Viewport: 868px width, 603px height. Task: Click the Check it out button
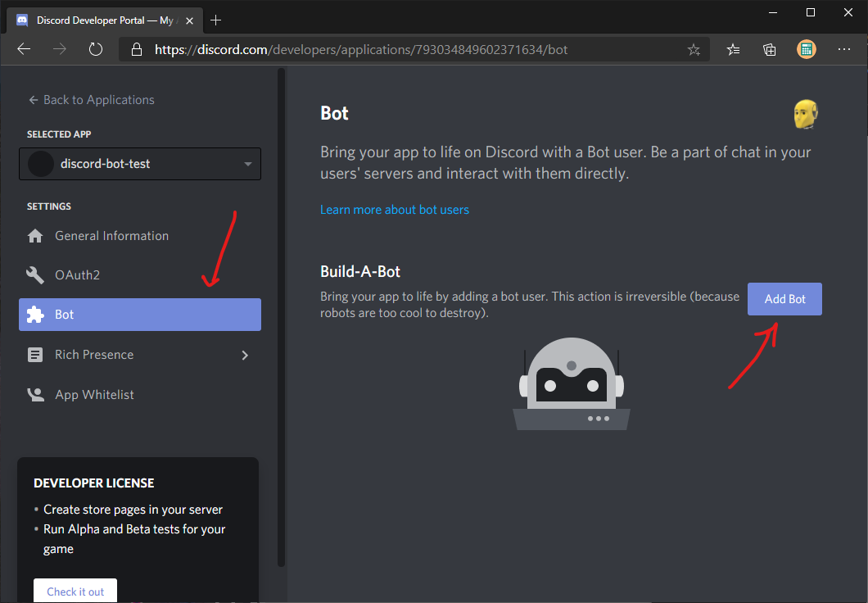[x=75, y=591]
